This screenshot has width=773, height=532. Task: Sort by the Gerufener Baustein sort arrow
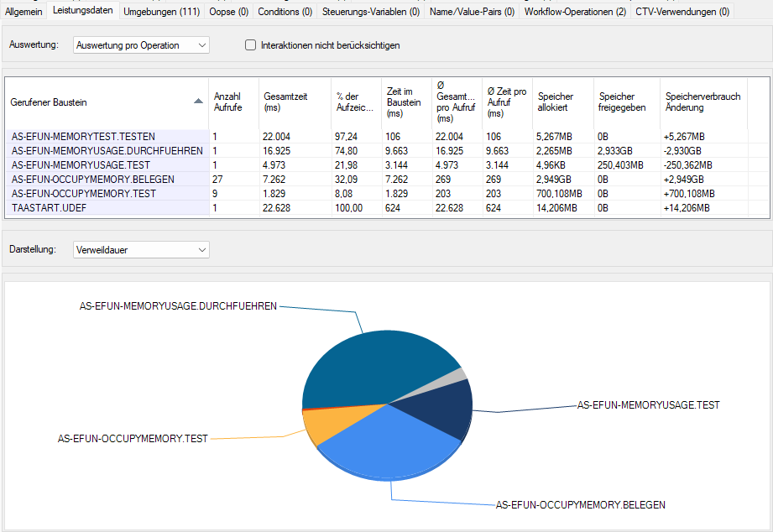[198, 101]
